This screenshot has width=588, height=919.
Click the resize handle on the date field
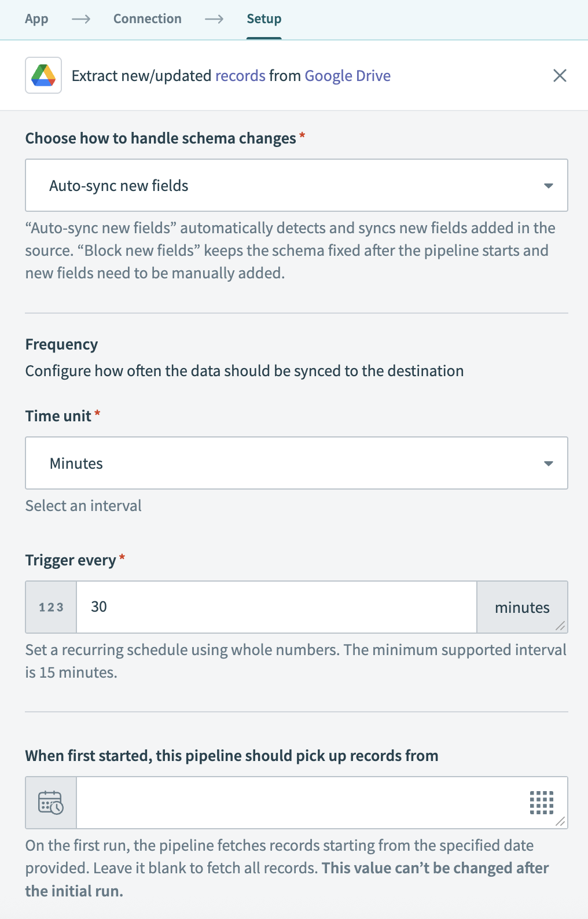click(561, 822)
